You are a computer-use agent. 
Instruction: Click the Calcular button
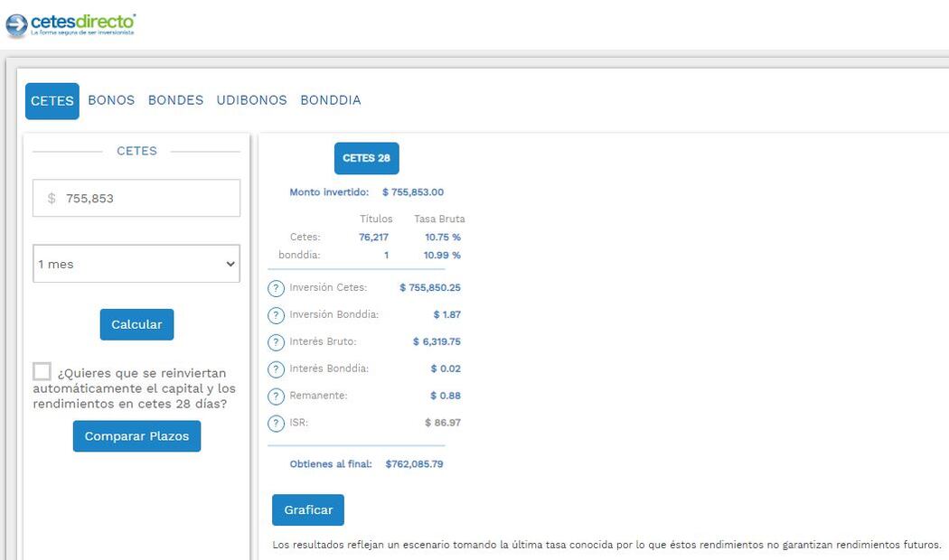[136, 325]
